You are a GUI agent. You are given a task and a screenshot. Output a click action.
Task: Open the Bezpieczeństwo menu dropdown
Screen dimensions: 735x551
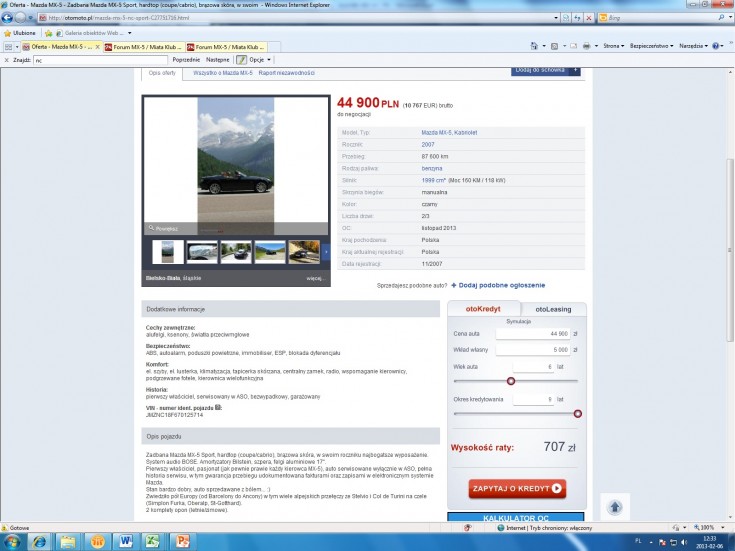[x=652, y=46]
